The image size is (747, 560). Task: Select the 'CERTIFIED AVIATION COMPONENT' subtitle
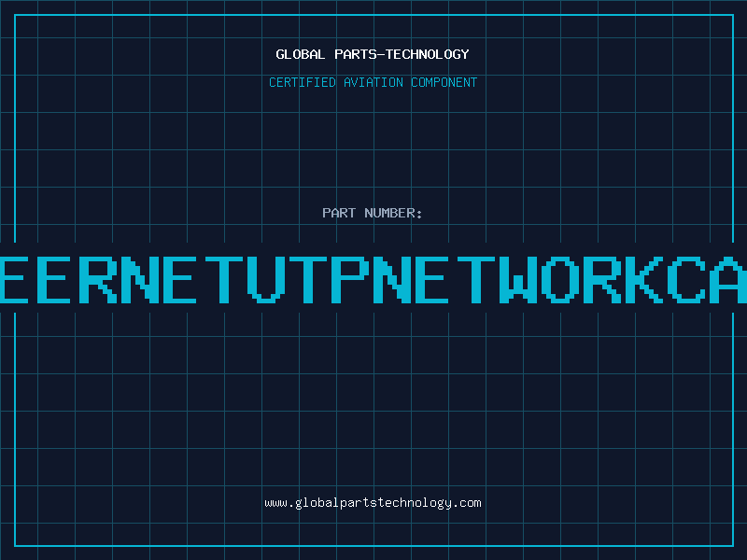click(373, 82)
